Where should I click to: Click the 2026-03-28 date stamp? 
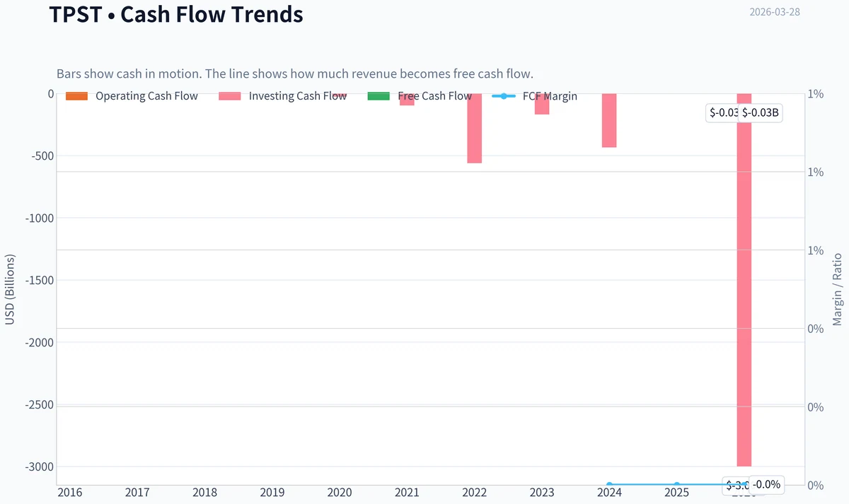775,12
